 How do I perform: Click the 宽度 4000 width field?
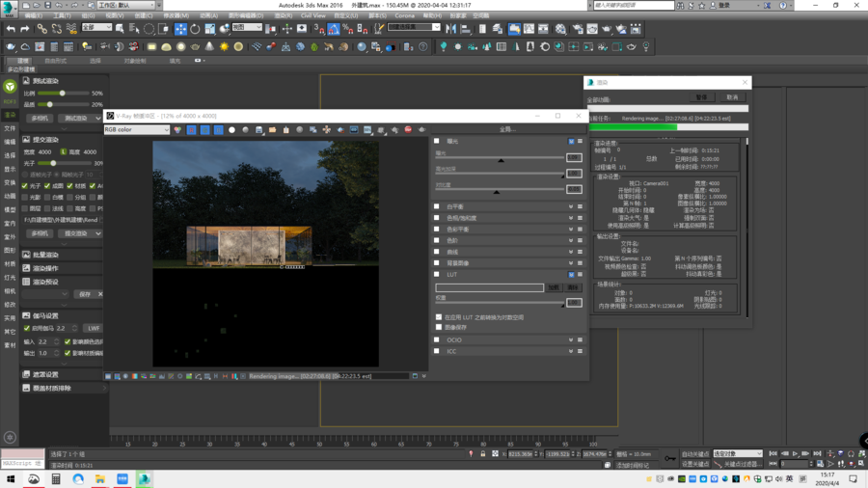point(44,151)
